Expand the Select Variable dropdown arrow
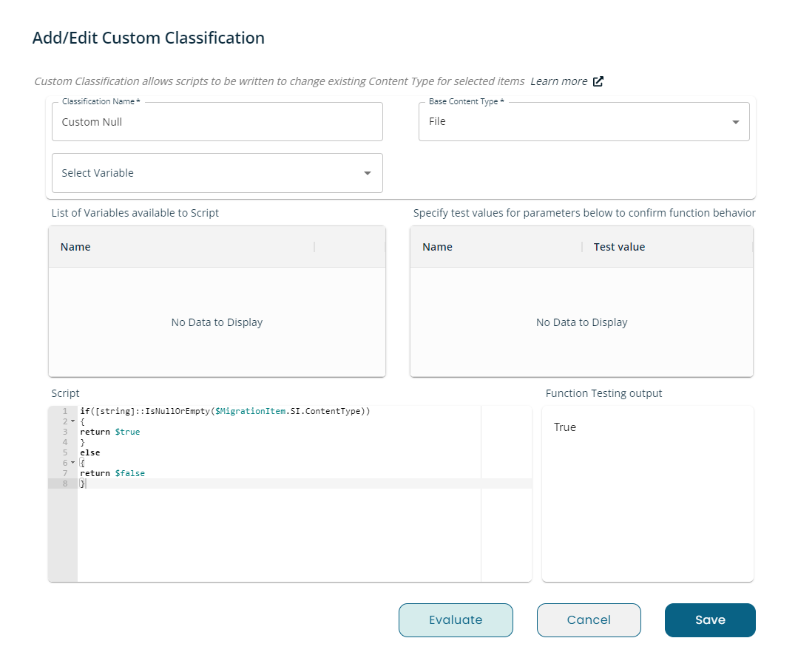This screenshot has height=672, width=798. pyautogui.click(x=368, y=174)
